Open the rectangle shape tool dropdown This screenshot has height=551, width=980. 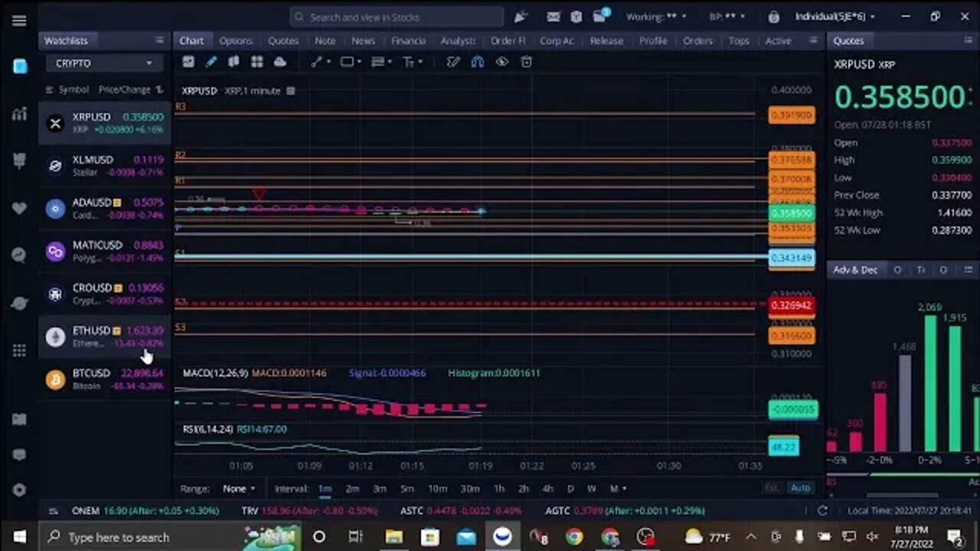351,62
